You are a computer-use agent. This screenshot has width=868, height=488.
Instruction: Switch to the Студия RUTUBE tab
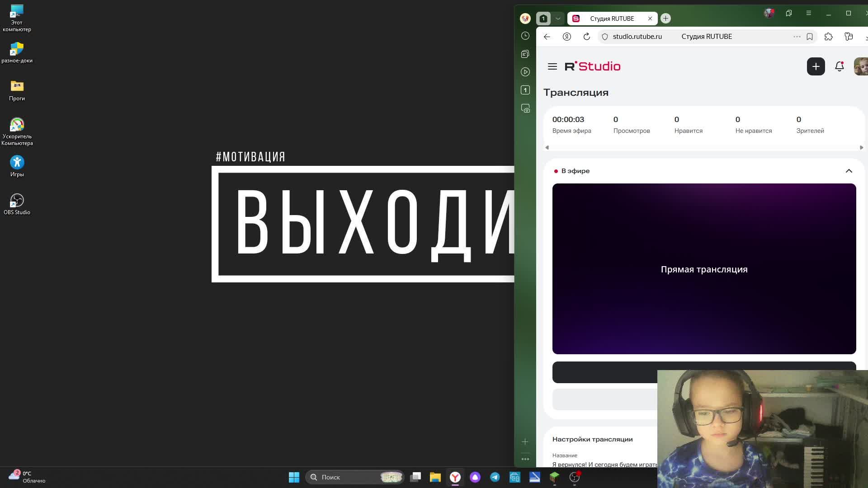pos(611,19)
